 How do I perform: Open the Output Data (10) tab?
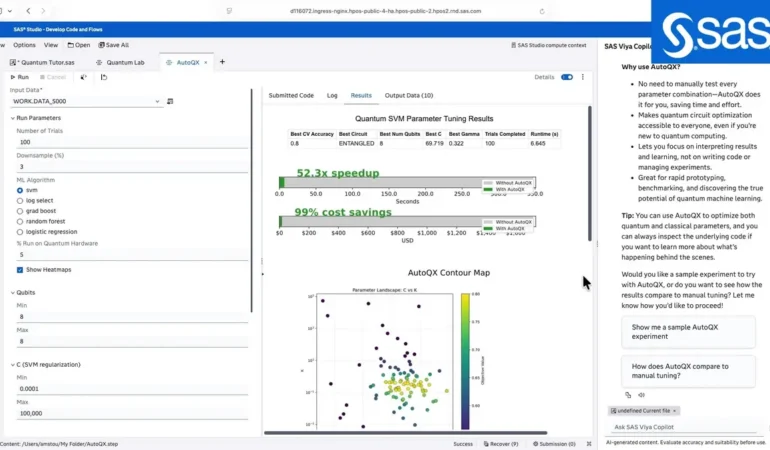(409, 95)
